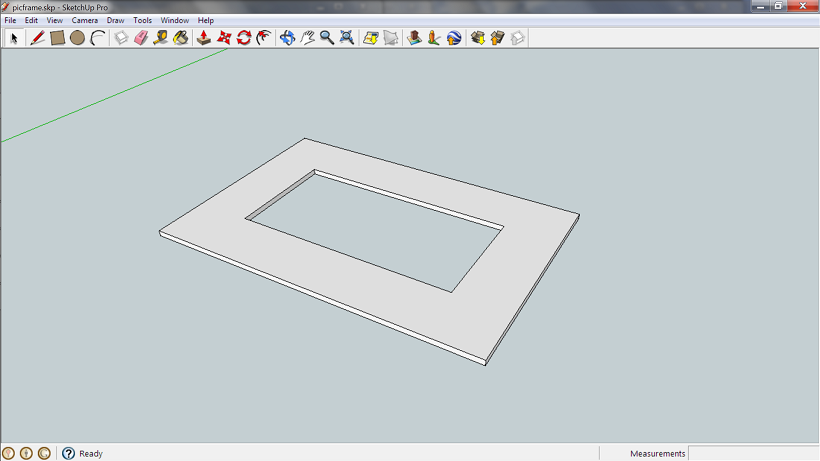Click the Preview in Google Earth icon

454,38
